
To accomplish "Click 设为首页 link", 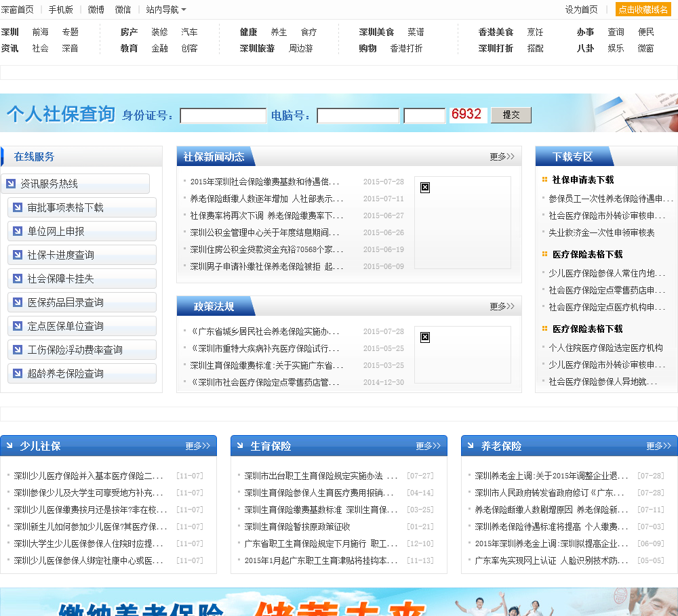I will tap(581, 9).
